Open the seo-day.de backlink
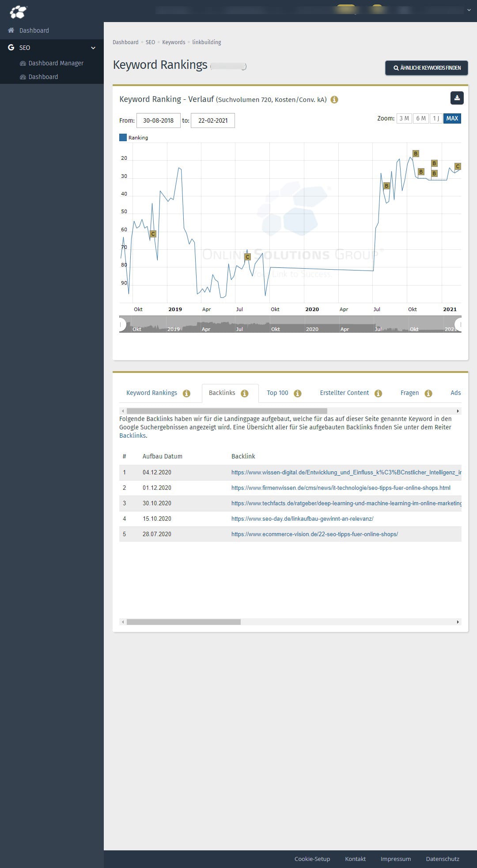This screenshot has width=477, height=868. click(x=303, y=519)
